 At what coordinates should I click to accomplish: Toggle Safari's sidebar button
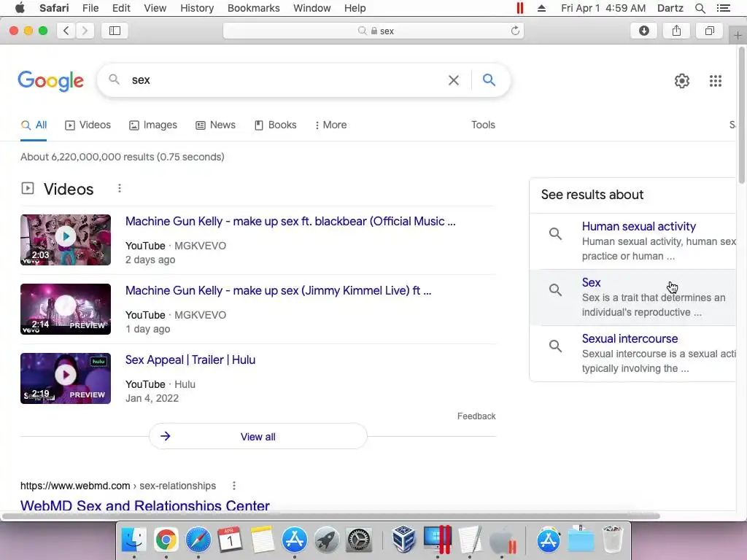(x=115, y=31)
